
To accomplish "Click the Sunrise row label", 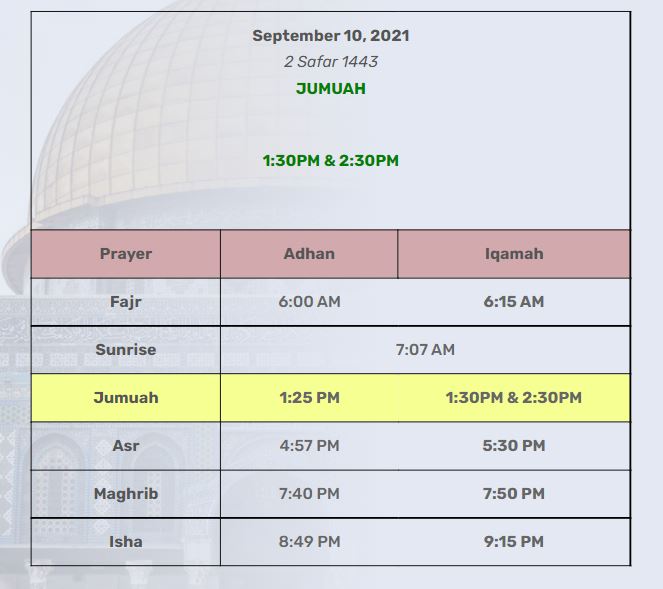I will 126,350.
